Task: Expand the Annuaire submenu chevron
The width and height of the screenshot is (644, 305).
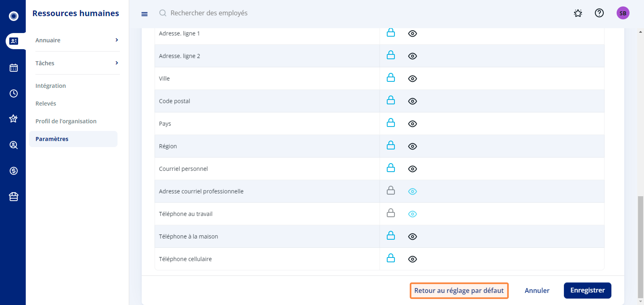Action: coord(117,40)
